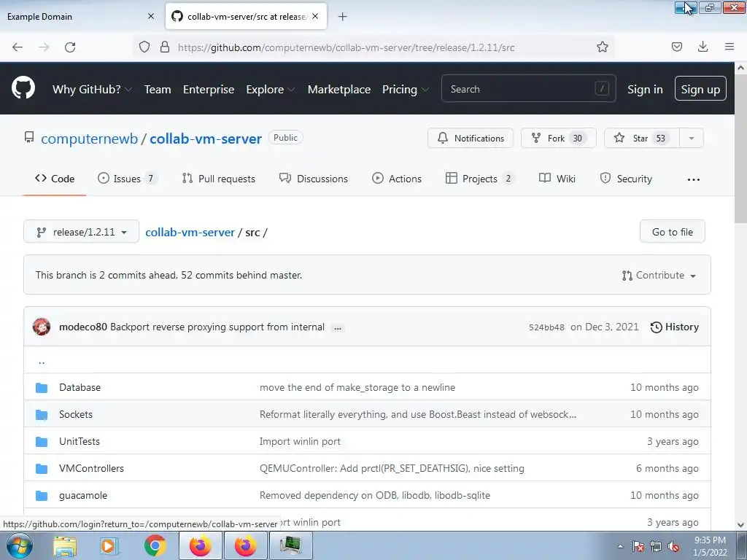
Task: Click the Notifications button
Action: pos(471,138)
